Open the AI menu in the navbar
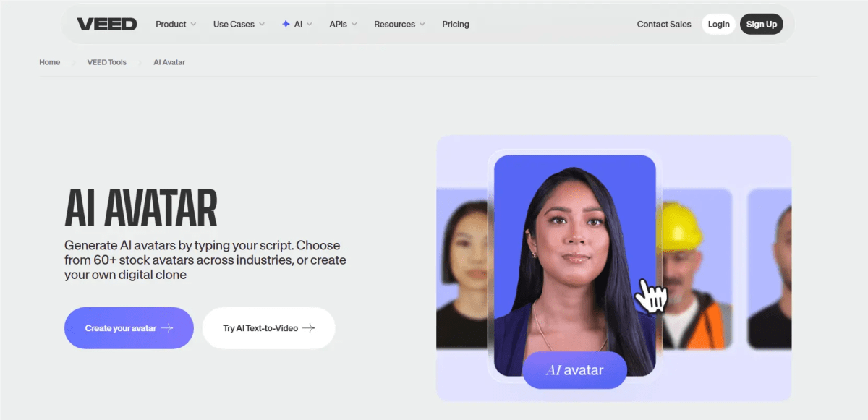 click(x=299, y=24)
